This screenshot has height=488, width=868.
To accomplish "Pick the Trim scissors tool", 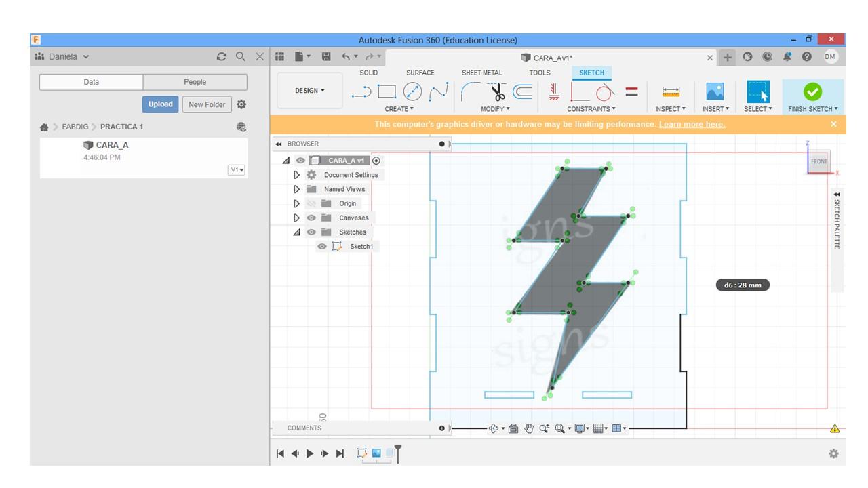I will point(497,91).
